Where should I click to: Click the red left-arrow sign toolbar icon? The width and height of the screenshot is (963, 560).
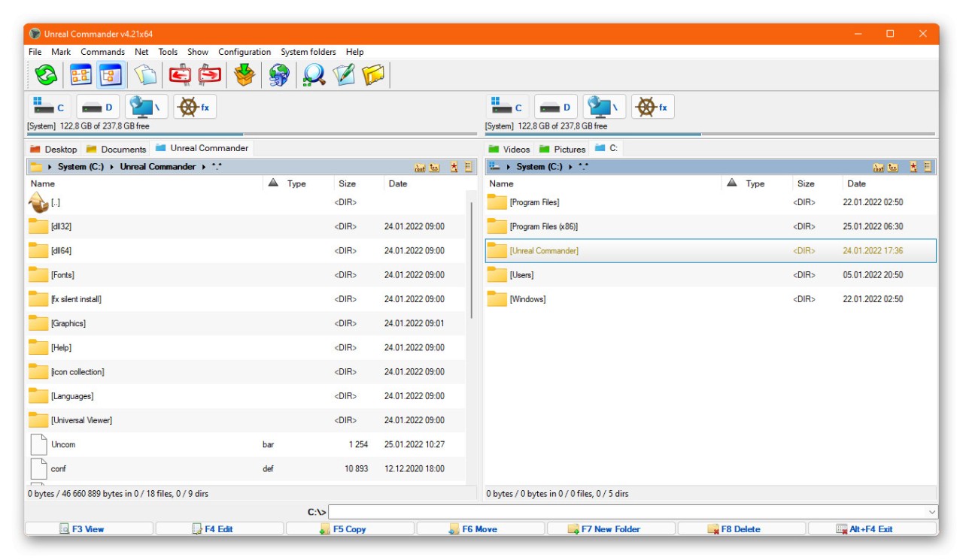(180, 75)
